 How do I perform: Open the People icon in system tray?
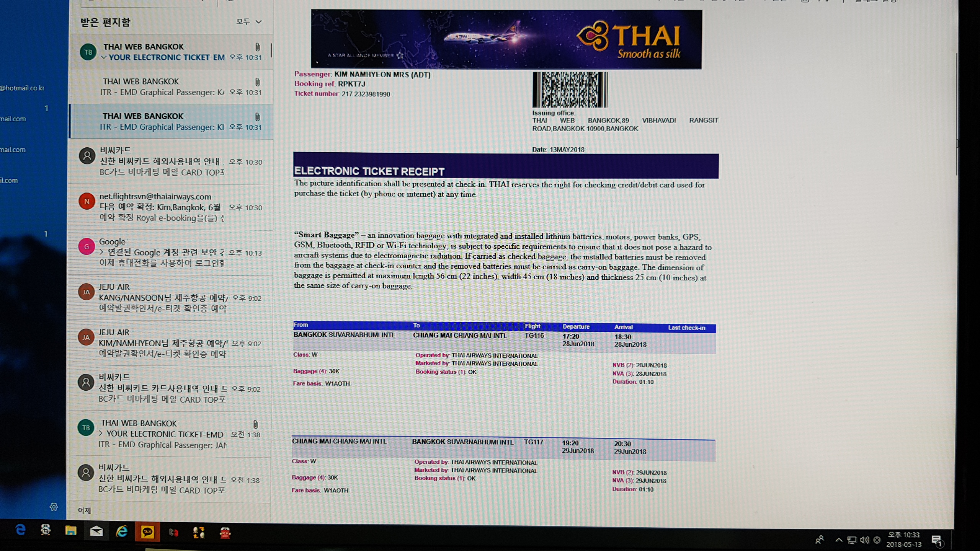[819, 540]
